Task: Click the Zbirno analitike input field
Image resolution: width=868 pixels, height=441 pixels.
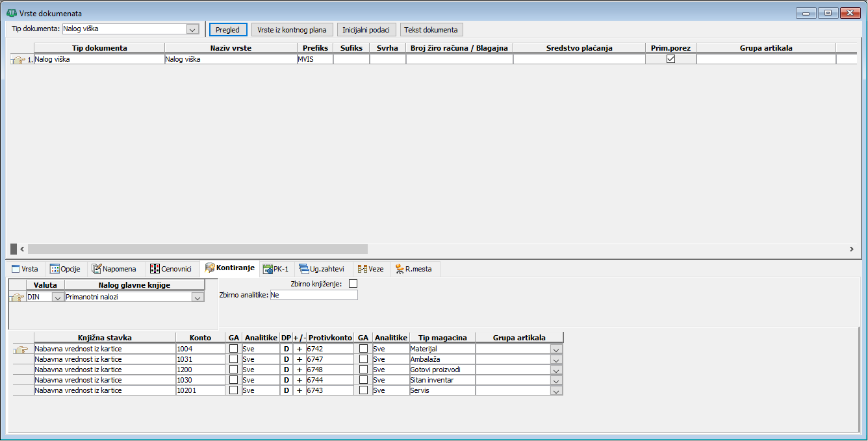Action: coord(313,296)
